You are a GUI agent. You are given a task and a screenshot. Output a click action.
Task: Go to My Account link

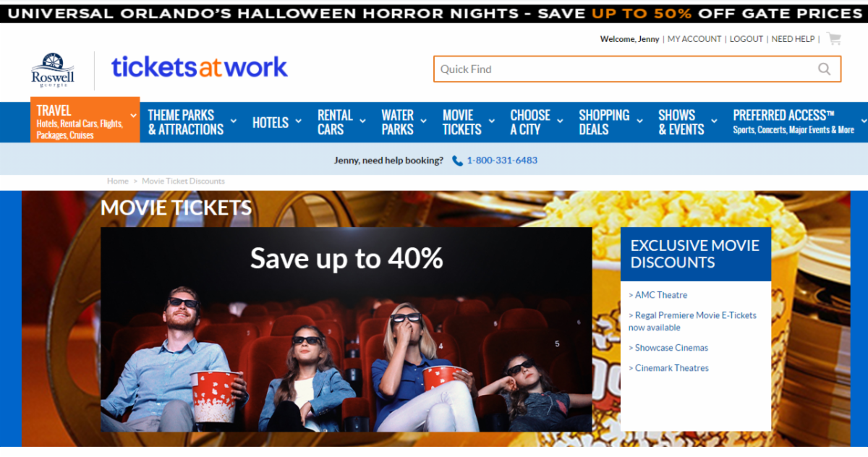694,39
